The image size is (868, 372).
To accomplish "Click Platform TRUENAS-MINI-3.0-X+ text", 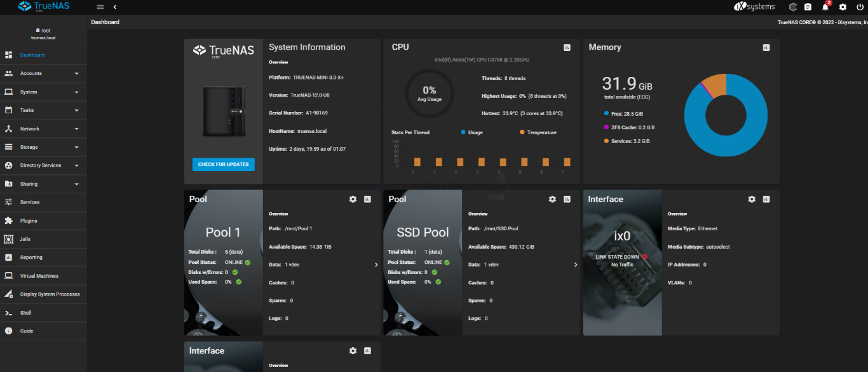I will pos(306,78).
